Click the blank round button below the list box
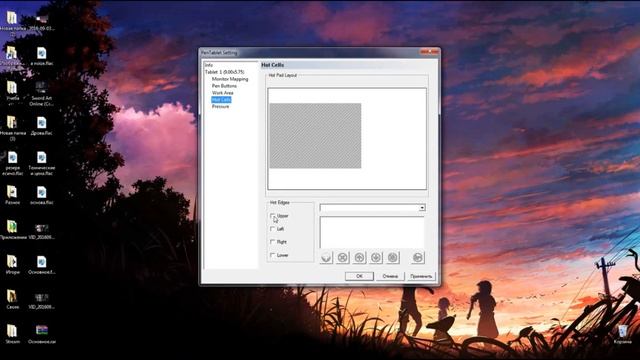 326,257
